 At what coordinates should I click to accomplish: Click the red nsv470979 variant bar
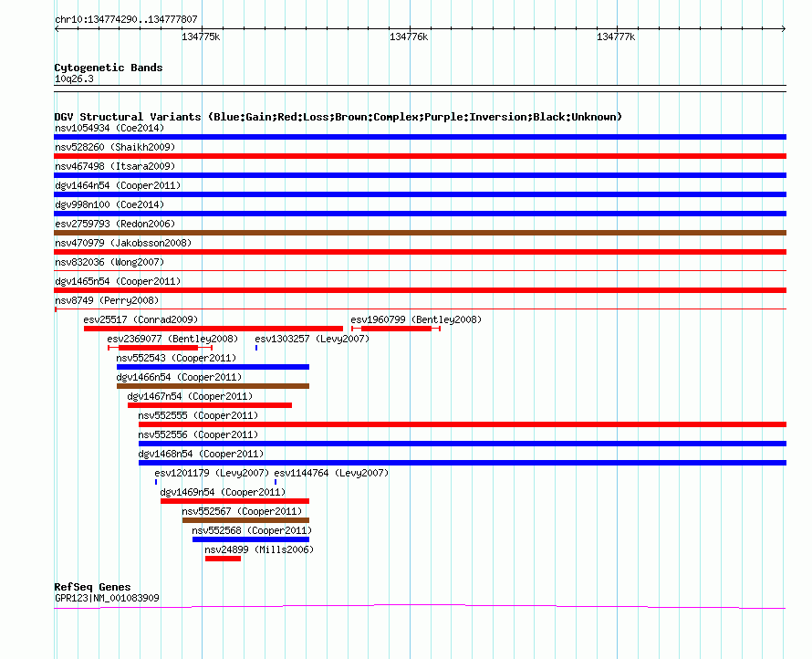tap(420, 252)
